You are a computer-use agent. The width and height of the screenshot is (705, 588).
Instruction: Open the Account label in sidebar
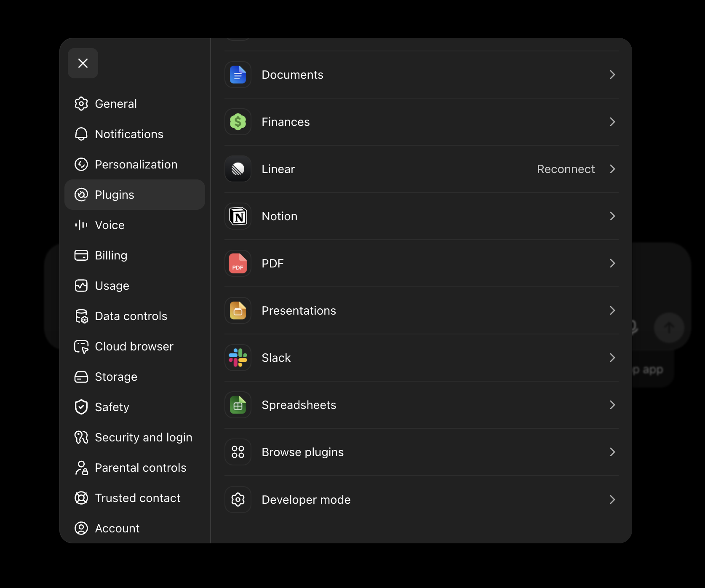coord(117,528)
